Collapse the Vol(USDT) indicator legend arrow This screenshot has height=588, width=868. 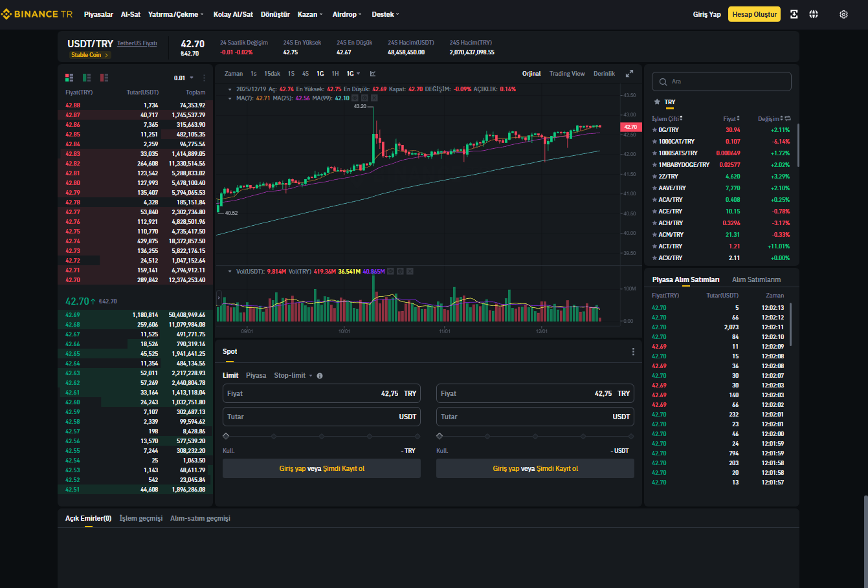pyautogui.click(x=230, y=272)
